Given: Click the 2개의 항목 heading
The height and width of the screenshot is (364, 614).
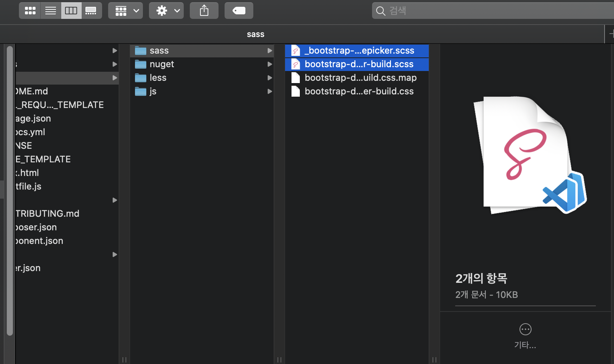Looking at the screenshot, I should tap(481, 278).
